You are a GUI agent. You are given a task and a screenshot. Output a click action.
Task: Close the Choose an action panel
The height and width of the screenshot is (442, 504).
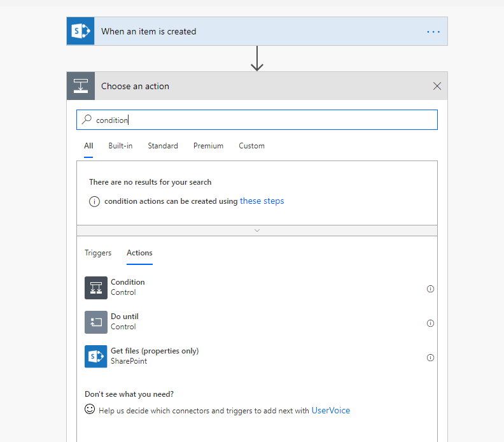[437, 87]
